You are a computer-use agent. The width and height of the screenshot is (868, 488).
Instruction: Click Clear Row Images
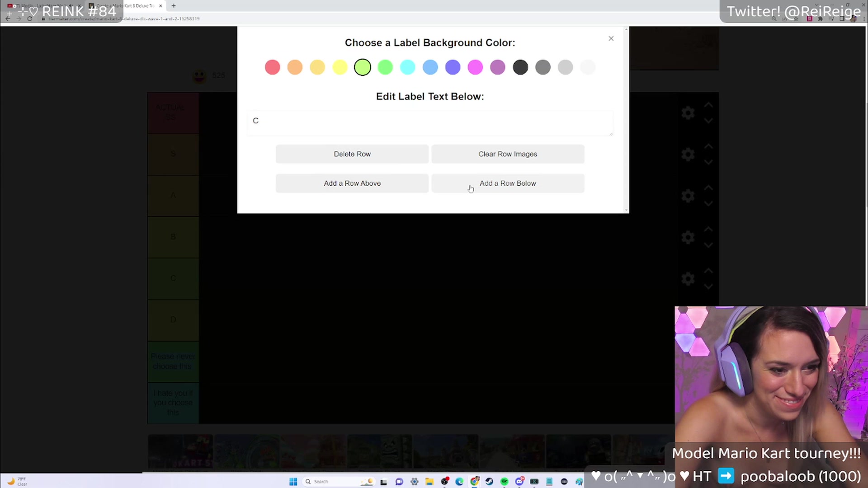click(508, 154)
